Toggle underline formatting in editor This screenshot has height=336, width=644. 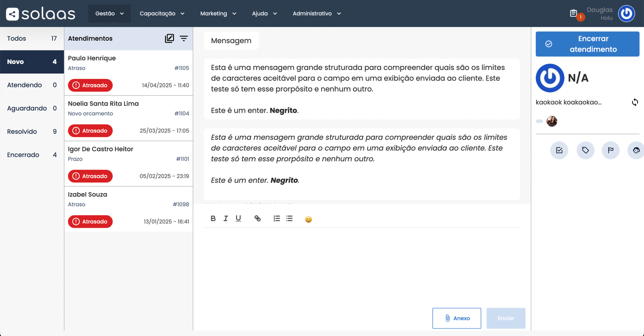pos(238,218)
